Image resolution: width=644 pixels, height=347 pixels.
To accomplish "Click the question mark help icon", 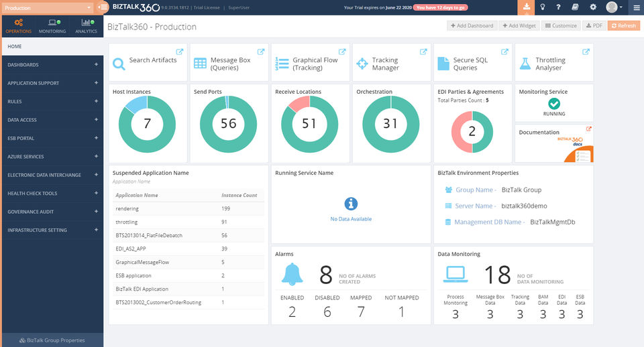I will coord(559,7).
